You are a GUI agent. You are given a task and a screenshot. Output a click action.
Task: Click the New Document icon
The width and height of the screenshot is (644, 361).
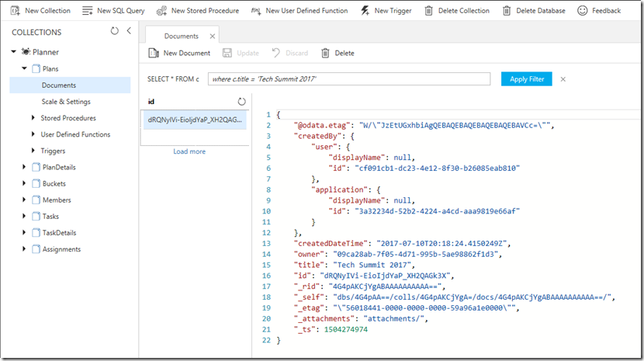154,53
